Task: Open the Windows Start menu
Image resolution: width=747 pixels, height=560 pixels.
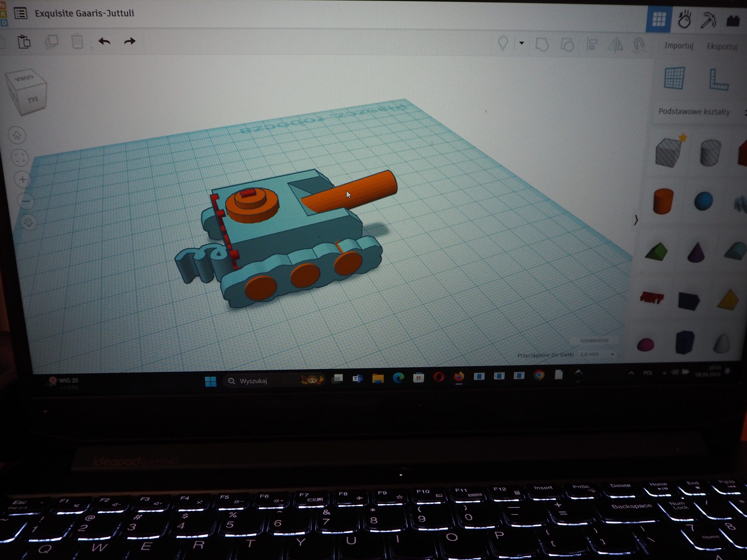Action: coord(211,381)
